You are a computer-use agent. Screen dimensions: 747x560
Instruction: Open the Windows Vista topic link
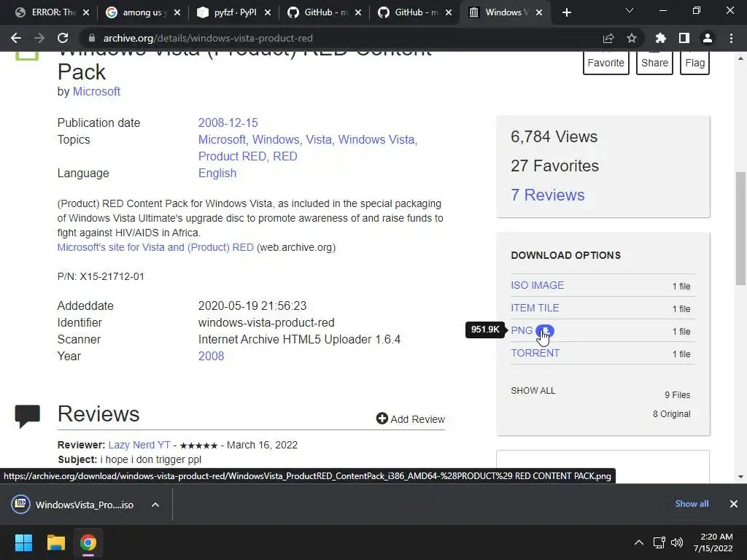point(376,139)
